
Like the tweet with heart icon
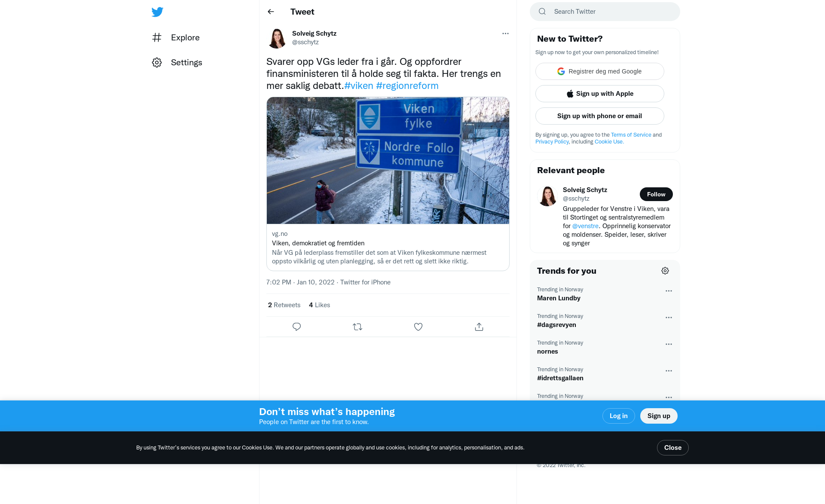[418, 327]
